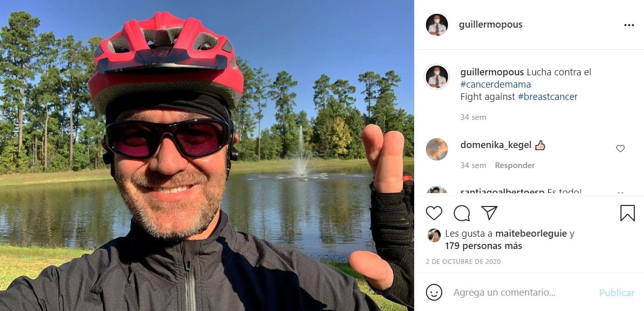Open the #cancerdemama hashtag
Viewport: 644px width, 311px height.
[x=495, y=84]
